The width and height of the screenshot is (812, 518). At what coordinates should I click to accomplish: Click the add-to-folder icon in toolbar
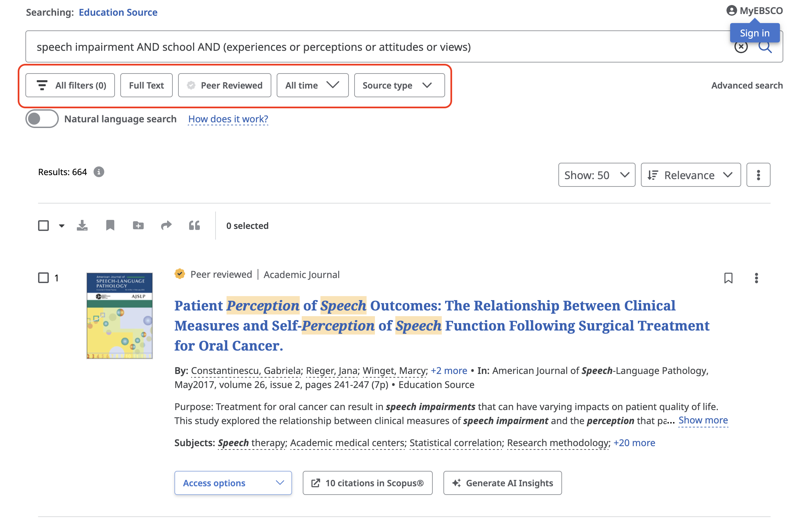pyautogui.click(x=138, y=225)
